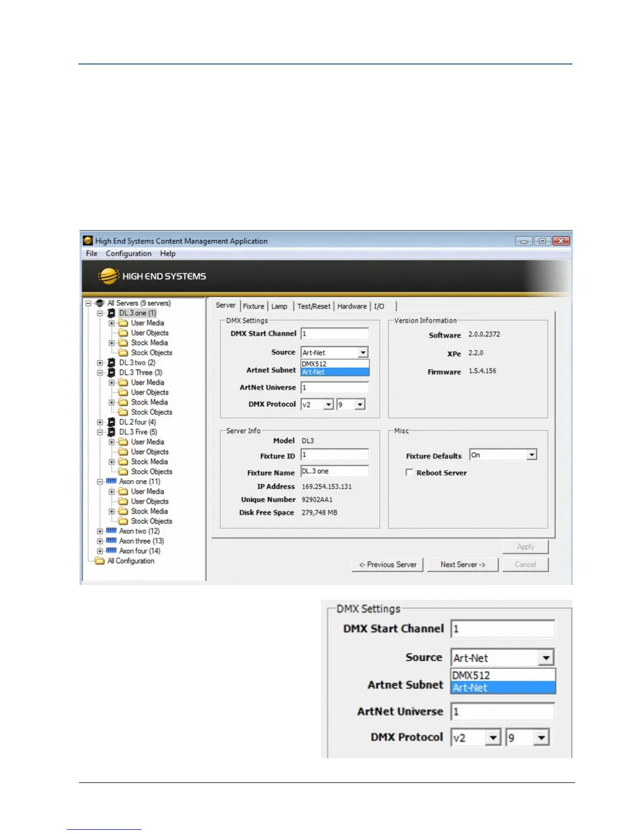Image resolution: width=644 pixels, height=834 pixels.
Task: Expand User Media under DL.3 one
Action: 112,323
